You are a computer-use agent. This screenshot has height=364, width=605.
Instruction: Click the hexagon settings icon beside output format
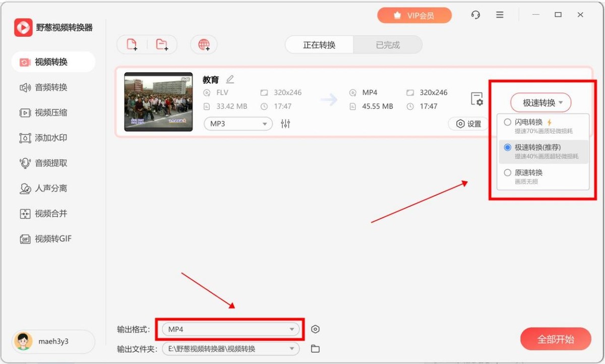pos(316,329)
